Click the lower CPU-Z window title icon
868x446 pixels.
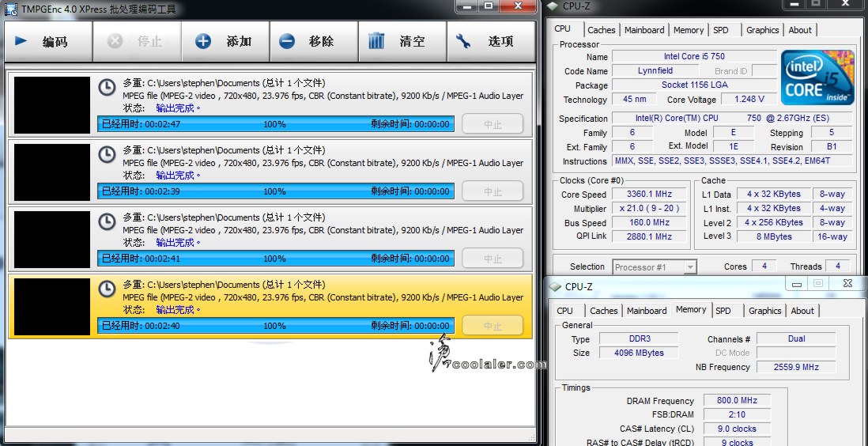[x=555, y=286]
